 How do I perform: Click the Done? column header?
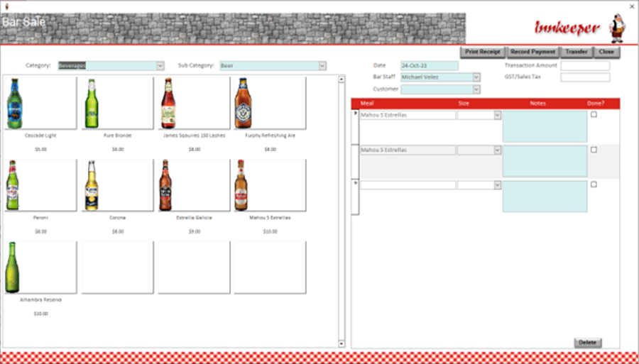[596, 104]
